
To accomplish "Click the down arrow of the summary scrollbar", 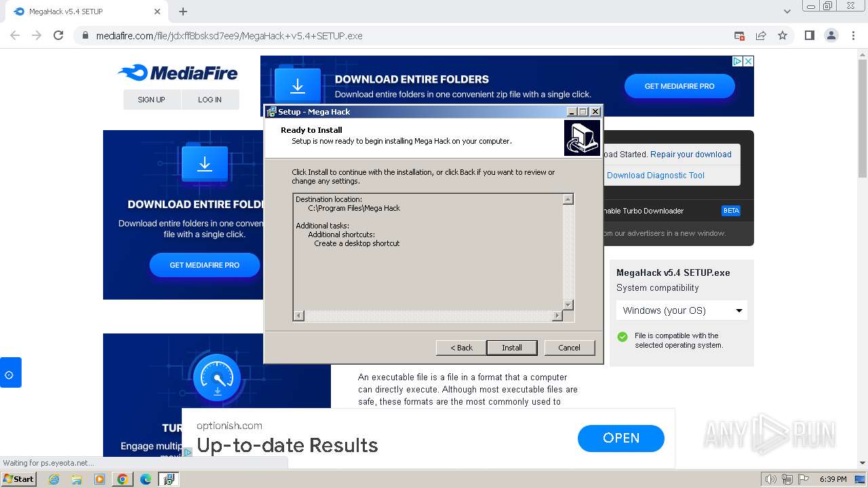I will pos(568,305).
